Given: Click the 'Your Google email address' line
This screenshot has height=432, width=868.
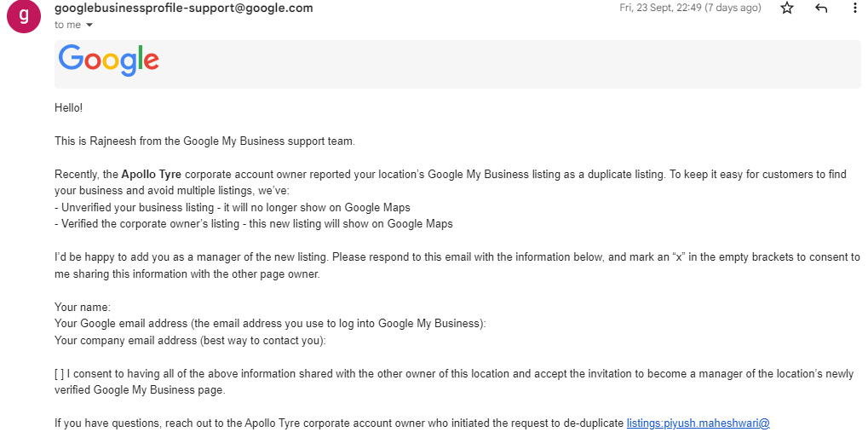Looking at the screenshot, I should click(270, 324).
